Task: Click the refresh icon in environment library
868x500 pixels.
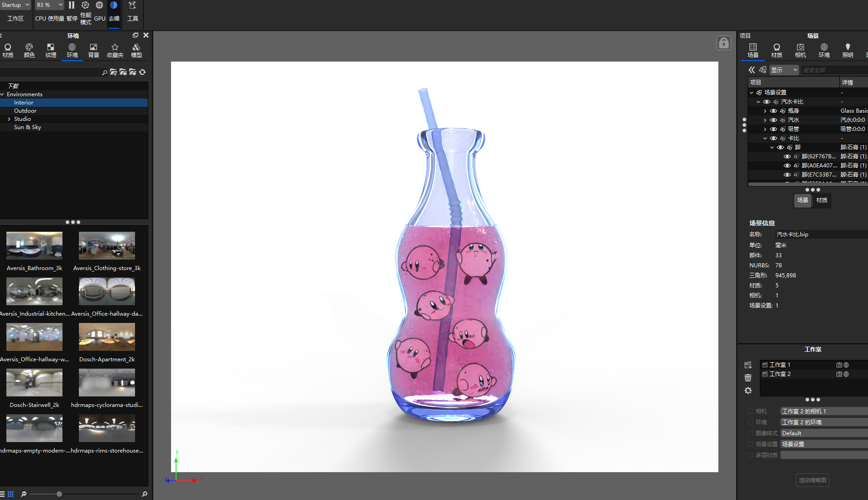Action: [x=143, y=72]
